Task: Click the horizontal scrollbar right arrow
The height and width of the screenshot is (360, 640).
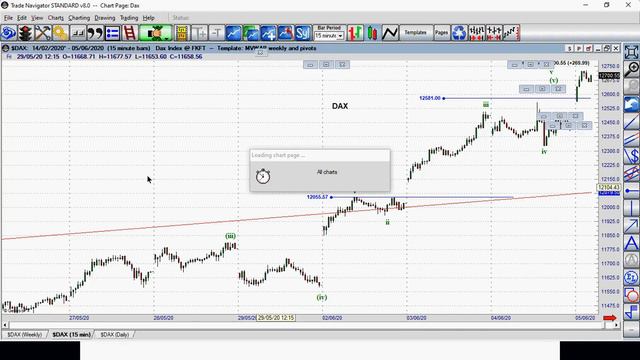Action: coord(616,325)
